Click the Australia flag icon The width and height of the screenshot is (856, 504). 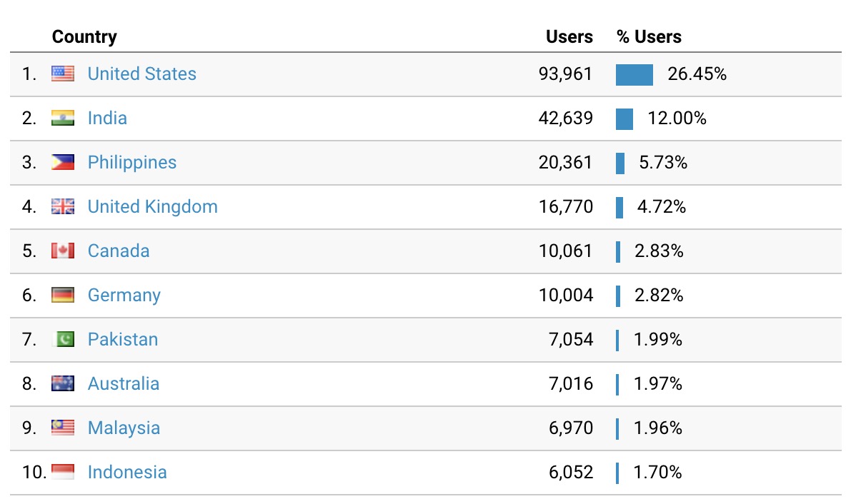point(63,383)
